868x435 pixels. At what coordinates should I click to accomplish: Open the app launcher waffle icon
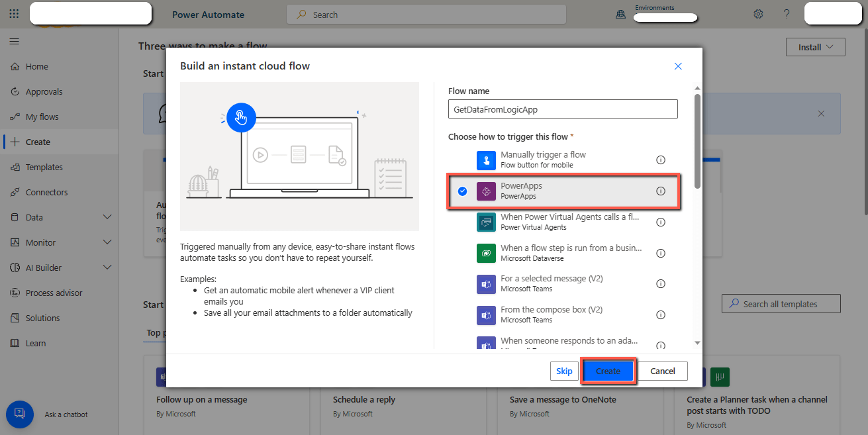(x=14, y=14)
